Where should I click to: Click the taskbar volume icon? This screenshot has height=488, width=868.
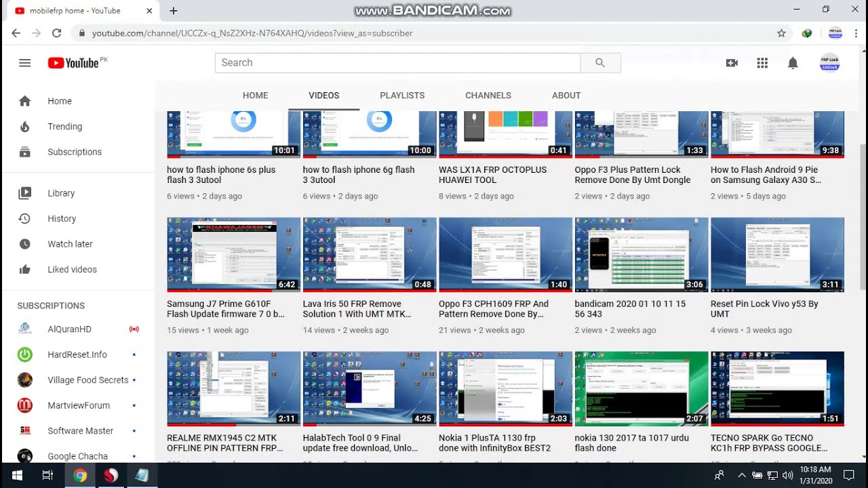pos(787,476)
